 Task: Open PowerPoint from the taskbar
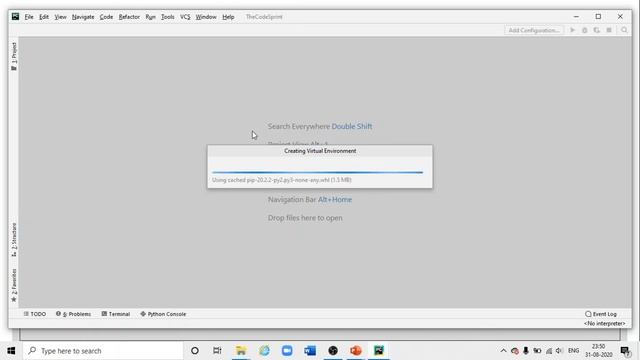356,351
